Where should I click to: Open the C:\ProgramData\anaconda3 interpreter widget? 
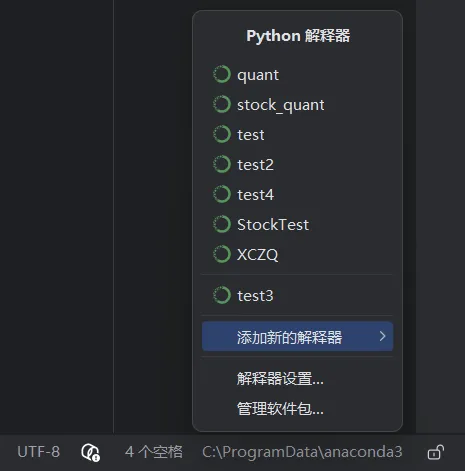[302, 452]
